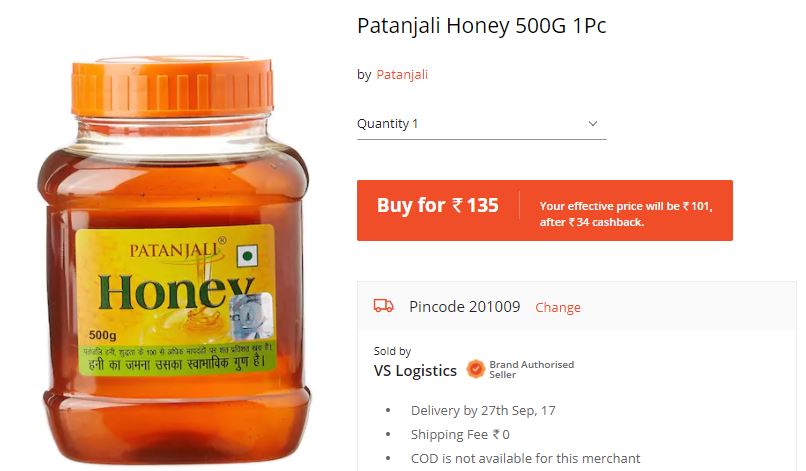Click the hologram sticker on the honey label

tap(250, 315)
